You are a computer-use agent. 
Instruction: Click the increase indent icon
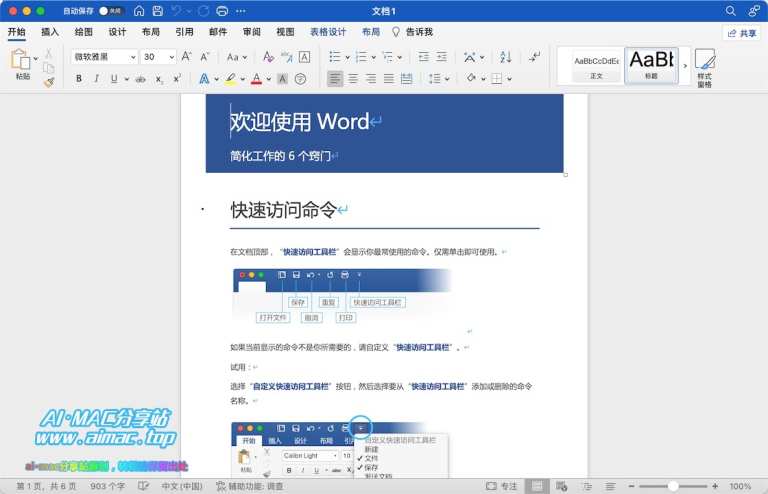tap(442, 57)
